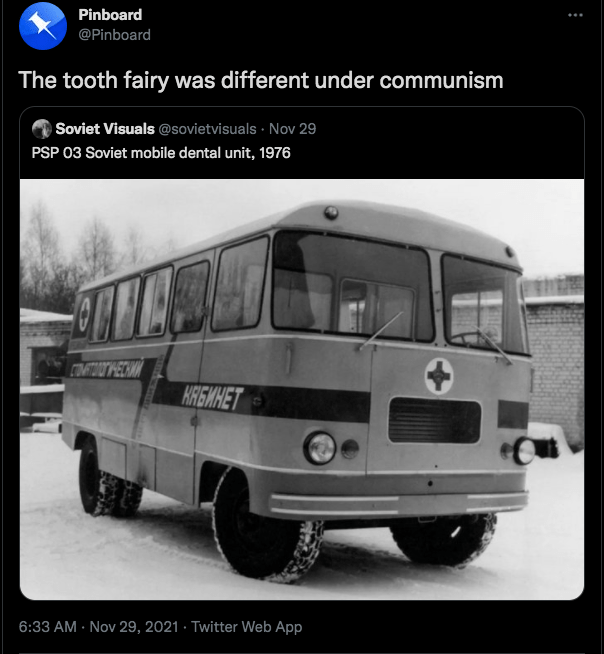The height and width of the screenshot is (654, 604).
Task: Click the Pinboard pushpin profile avatar
Action: click(43, 26)
